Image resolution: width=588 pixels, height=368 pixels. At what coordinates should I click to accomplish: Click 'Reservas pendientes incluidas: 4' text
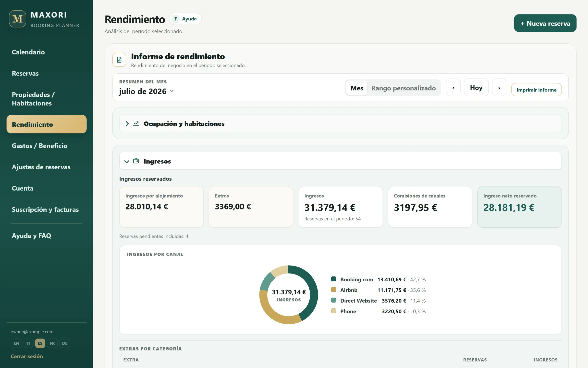coord(154,236)
